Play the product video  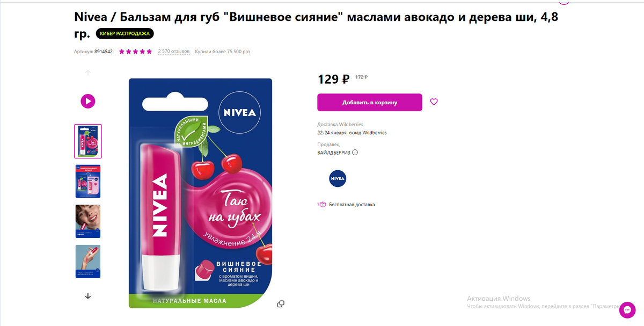pyautogui.click(x=88, y=100)
